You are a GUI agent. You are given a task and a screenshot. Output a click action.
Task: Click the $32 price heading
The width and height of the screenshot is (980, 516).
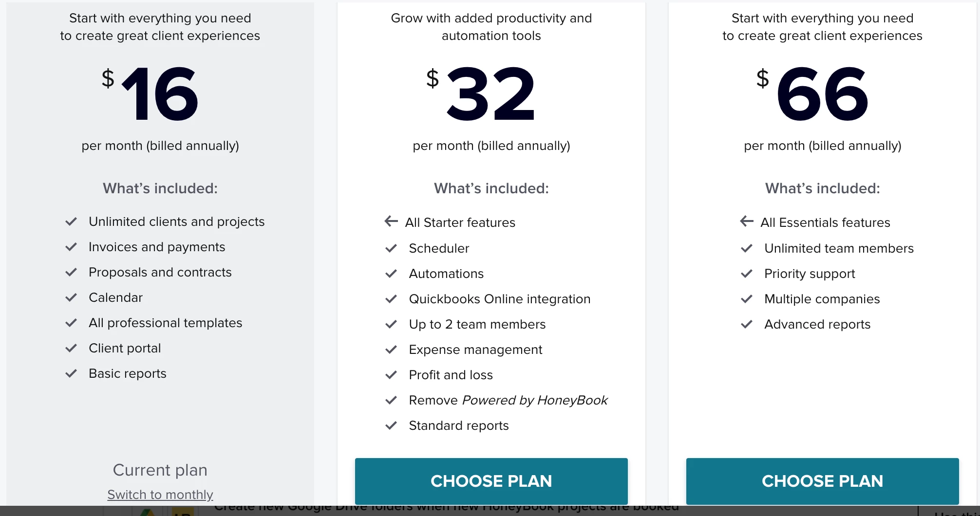point(481,93)
